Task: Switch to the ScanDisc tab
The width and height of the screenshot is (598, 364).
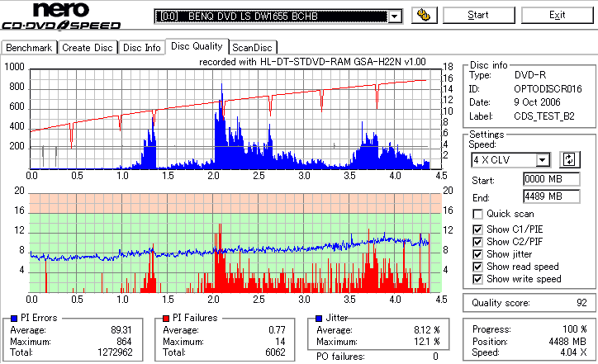Action: [252, 48]
